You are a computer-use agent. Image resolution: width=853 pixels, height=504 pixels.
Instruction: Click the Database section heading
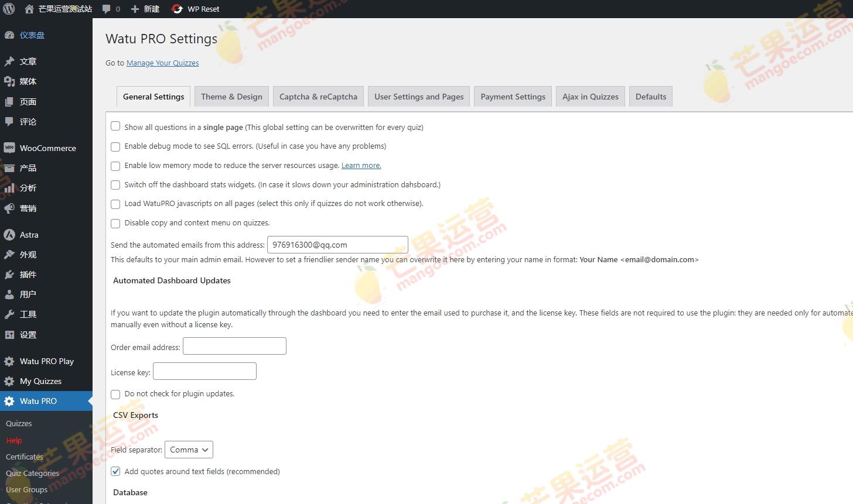[130, 492]
